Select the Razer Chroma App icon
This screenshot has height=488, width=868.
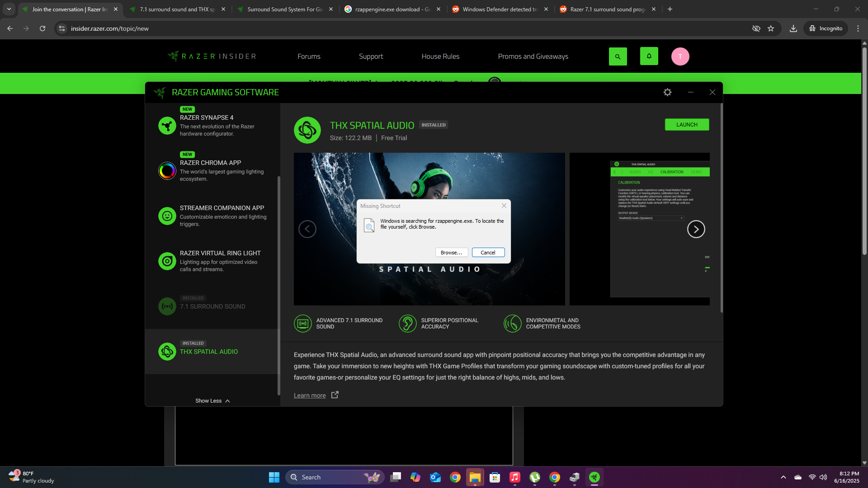[x=167, y=171]
